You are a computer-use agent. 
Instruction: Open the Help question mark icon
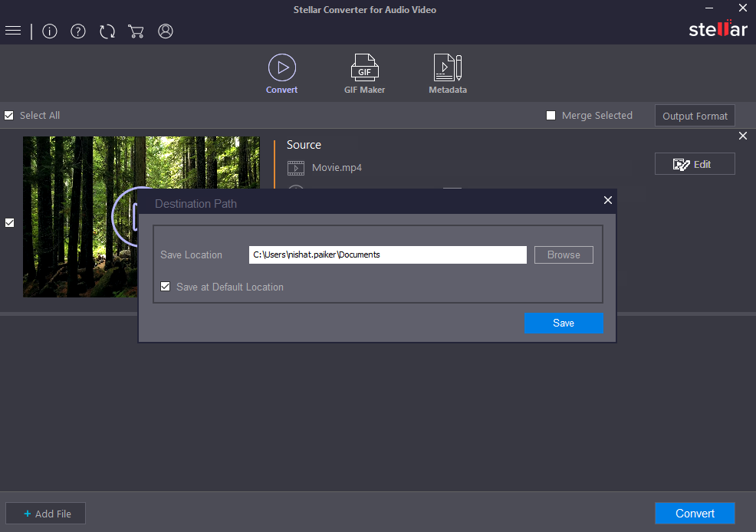(78, 31)
